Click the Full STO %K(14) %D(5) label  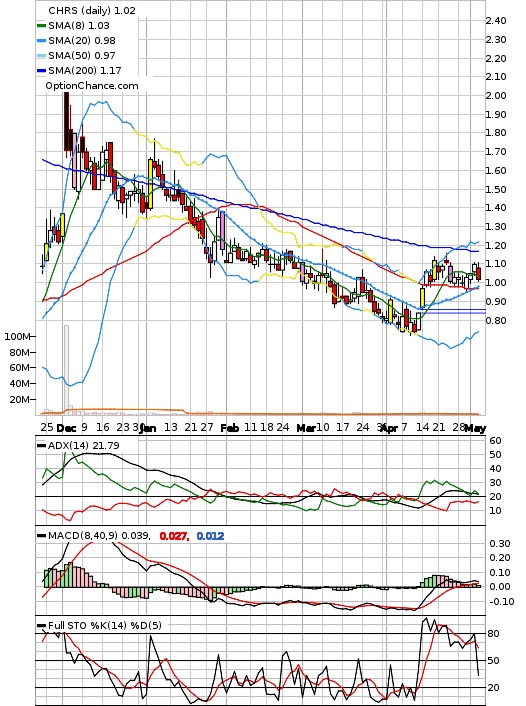coord(104,625)
